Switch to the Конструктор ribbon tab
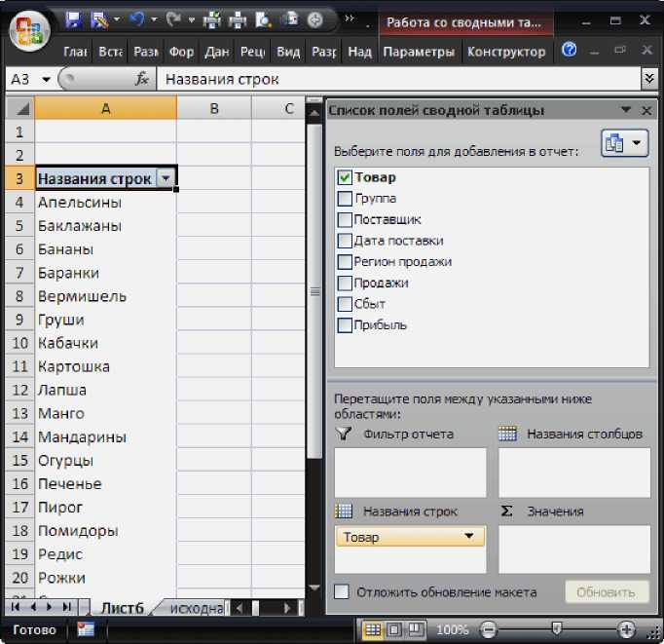The height and width of the screenshot is (644, 664). (x=504, y=52)
